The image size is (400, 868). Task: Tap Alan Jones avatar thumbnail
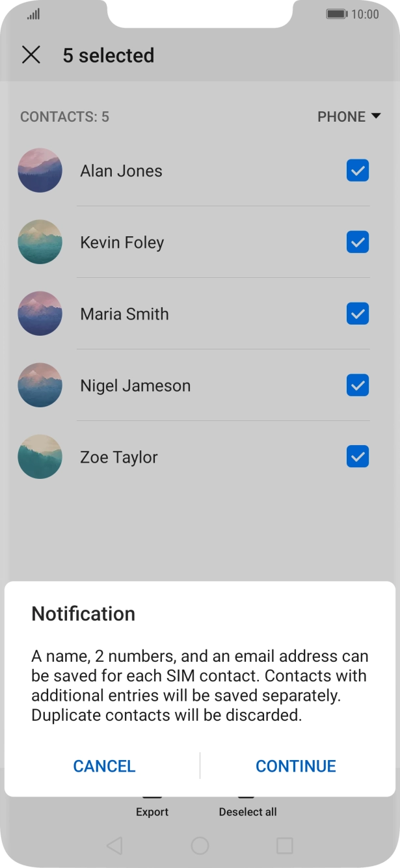pos(40,170)
